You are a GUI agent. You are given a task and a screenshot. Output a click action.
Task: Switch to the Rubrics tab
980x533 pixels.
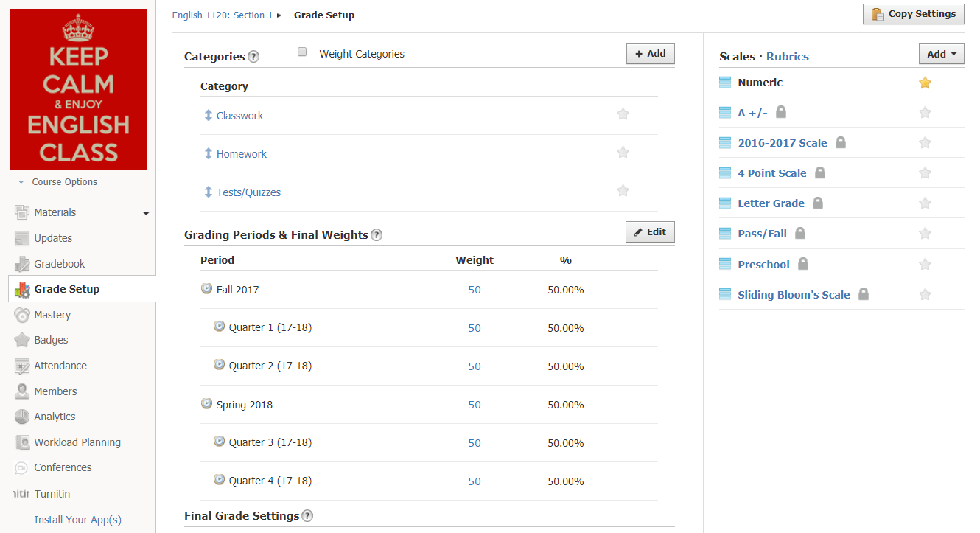(x=787, y=57)
